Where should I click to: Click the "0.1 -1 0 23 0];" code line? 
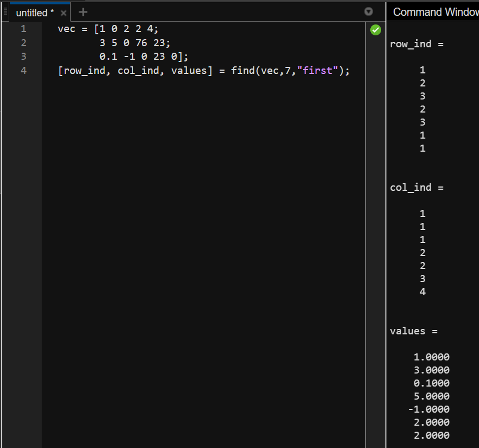(144, 57)
